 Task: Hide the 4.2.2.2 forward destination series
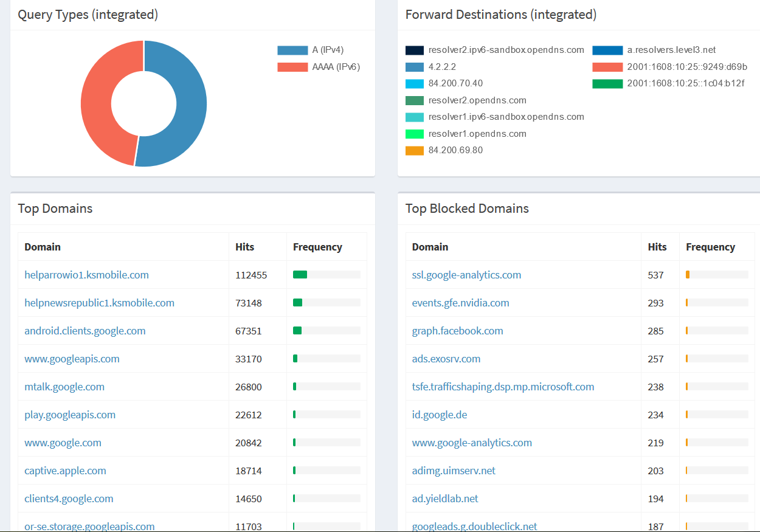point(414,66)
